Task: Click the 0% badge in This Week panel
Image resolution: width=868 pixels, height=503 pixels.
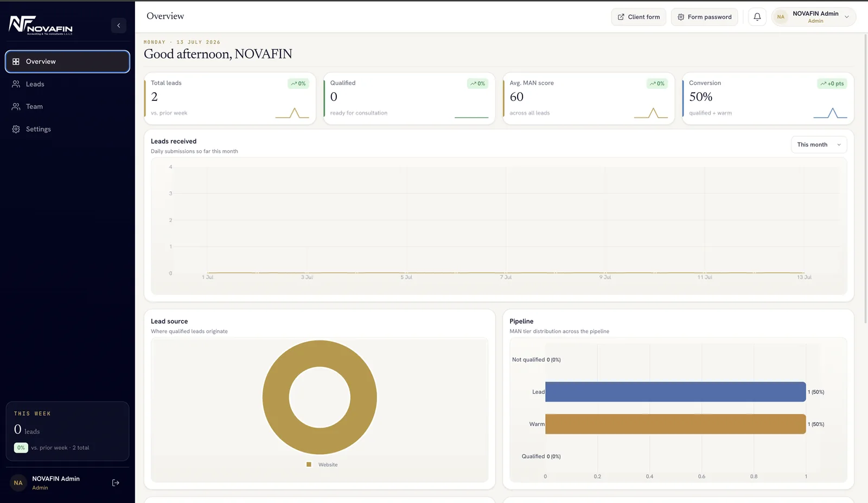Action: (x=21, y=448)
